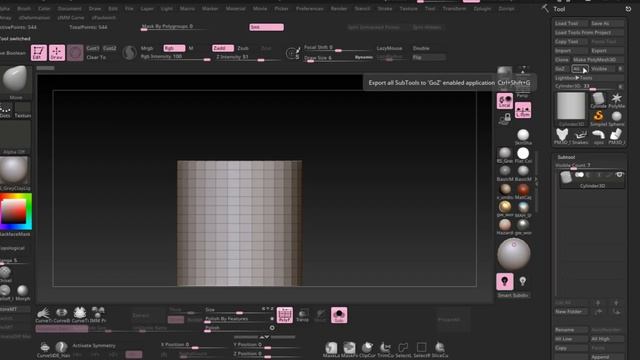Toggle the second light bulb icon
Image resolution: width=640 pixels, height=360 pixels.
click(522, 281)
